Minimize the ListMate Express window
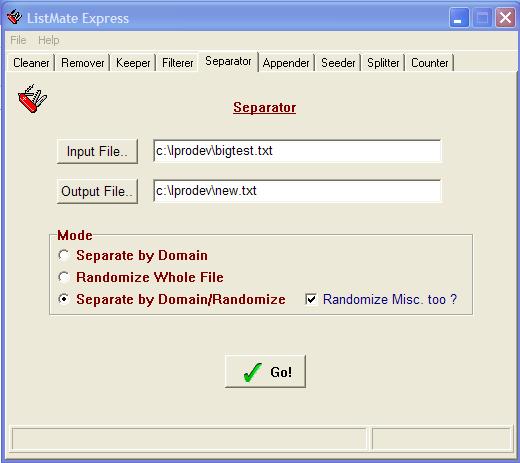Viewport: 520px width, 463px height. [459, 18]
